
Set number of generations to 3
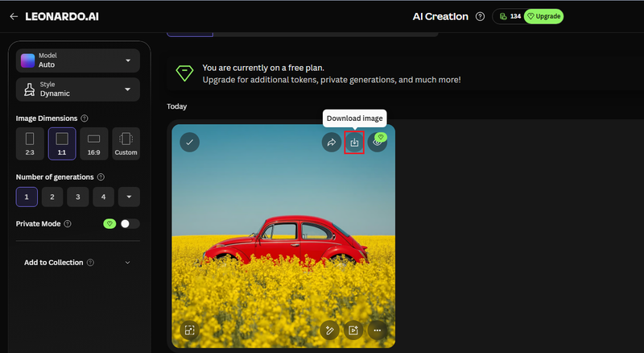click(x=77, y=197)
